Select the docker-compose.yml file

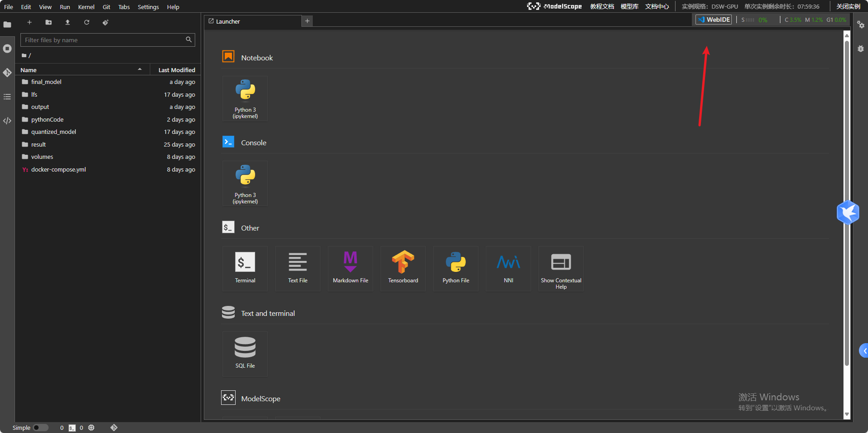[x=108, y=169]
